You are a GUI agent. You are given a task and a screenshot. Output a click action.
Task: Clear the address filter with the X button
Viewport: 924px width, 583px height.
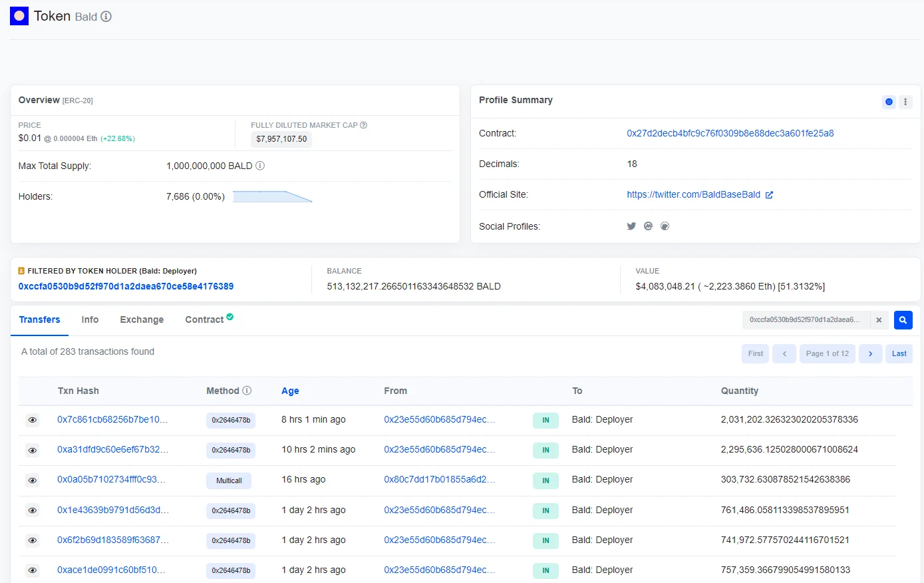tap(879, 320)
